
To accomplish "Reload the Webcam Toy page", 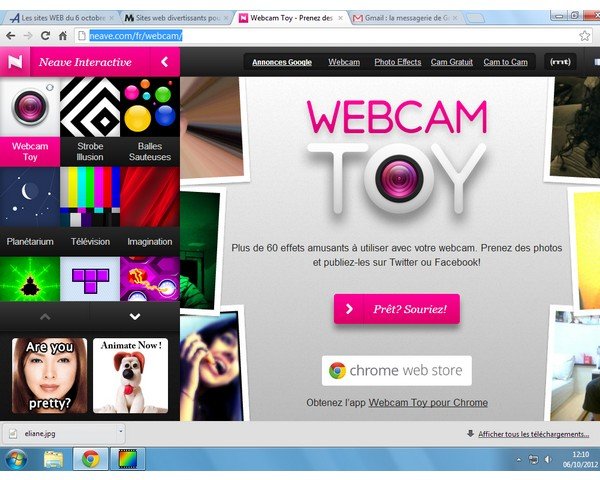I will click(x=45, y=36).
